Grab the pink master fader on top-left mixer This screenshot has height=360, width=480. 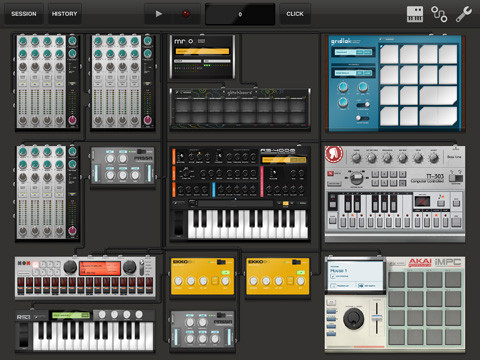coord(72,120)
